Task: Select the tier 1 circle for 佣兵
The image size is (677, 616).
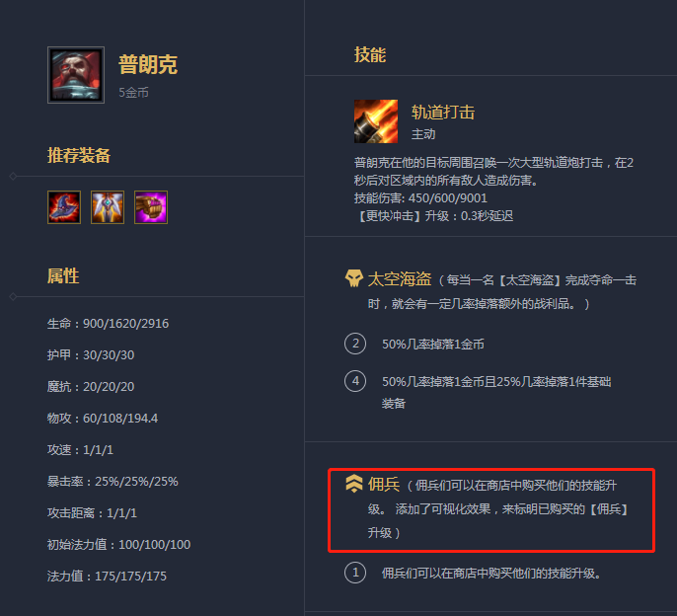Action: [x=355, y=573]
